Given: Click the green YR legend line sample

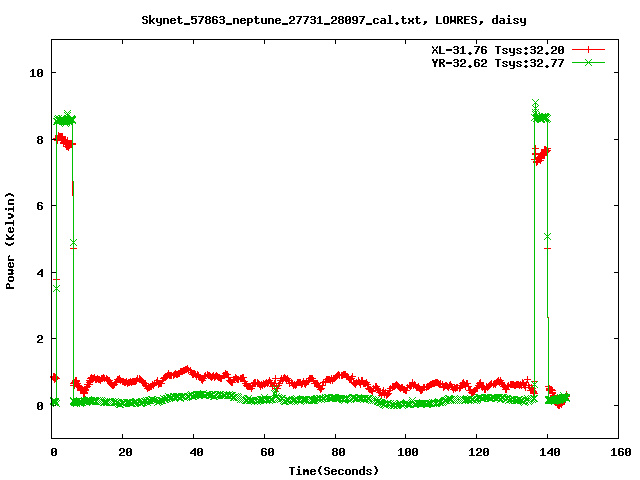Looking at the screenshot, I should coord(588,62).
